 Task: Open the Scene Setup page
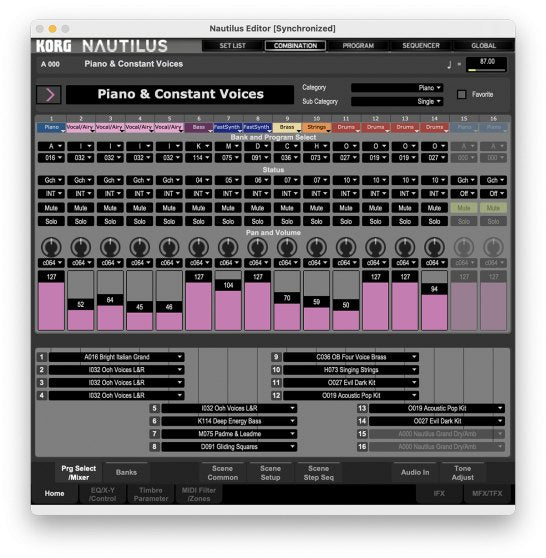pyautogui.click(x=270, y=473)
